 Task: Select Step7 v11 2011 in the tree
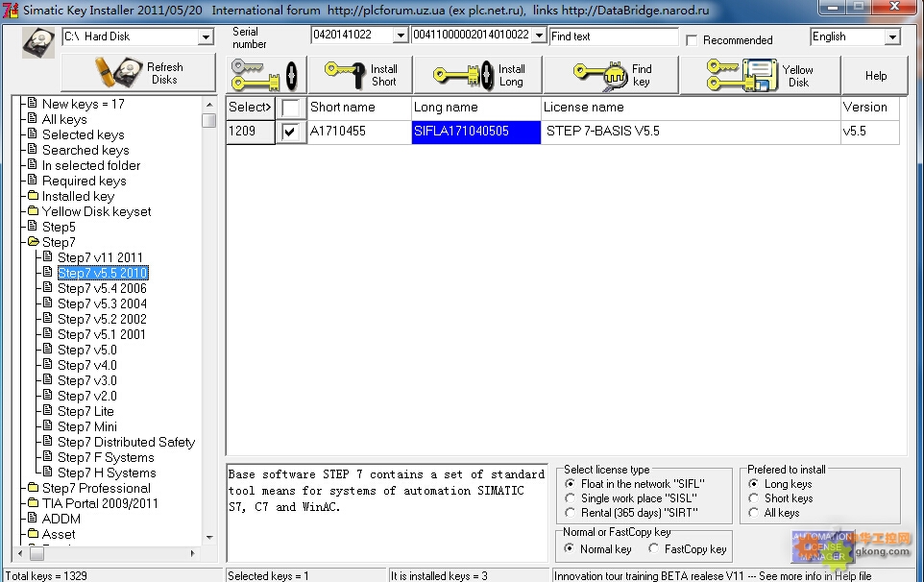click(x=100, y=257)
